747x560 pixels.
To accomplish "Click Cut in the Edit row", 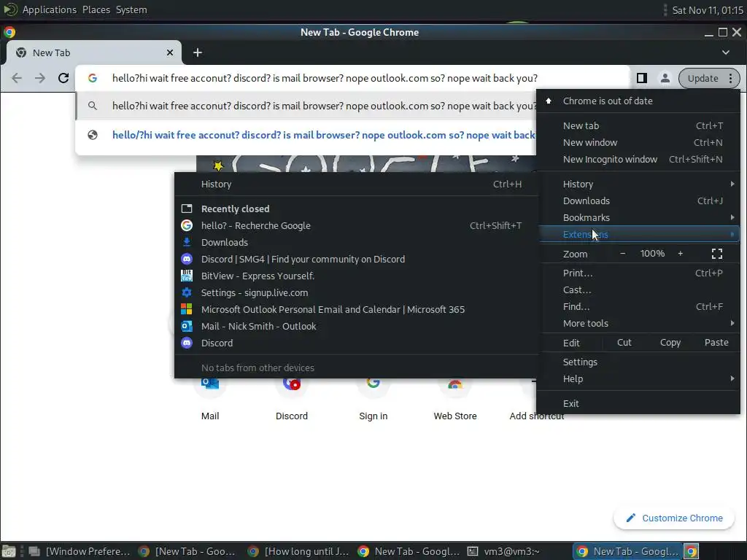I will point(624,343).
